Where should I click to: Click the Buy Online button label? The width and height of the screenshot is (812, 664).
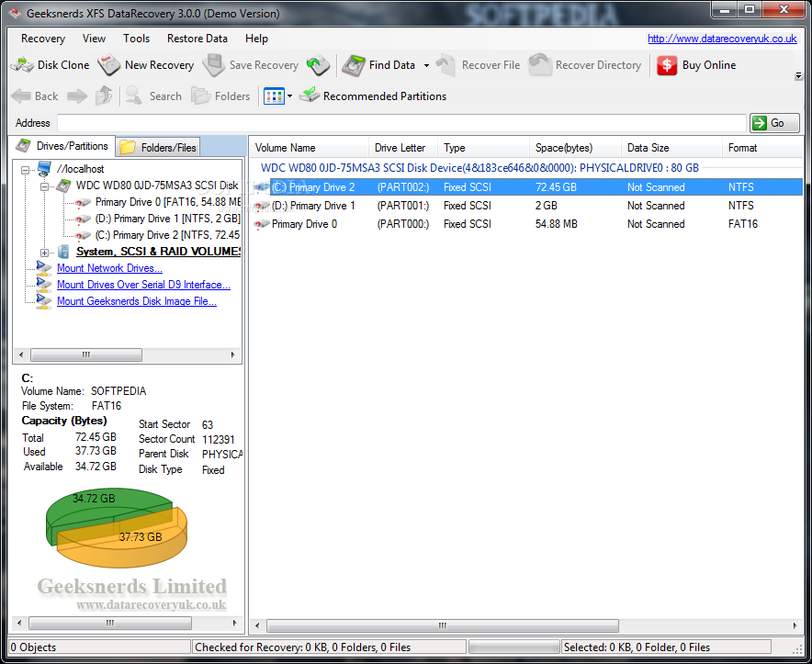click(709, 65)
